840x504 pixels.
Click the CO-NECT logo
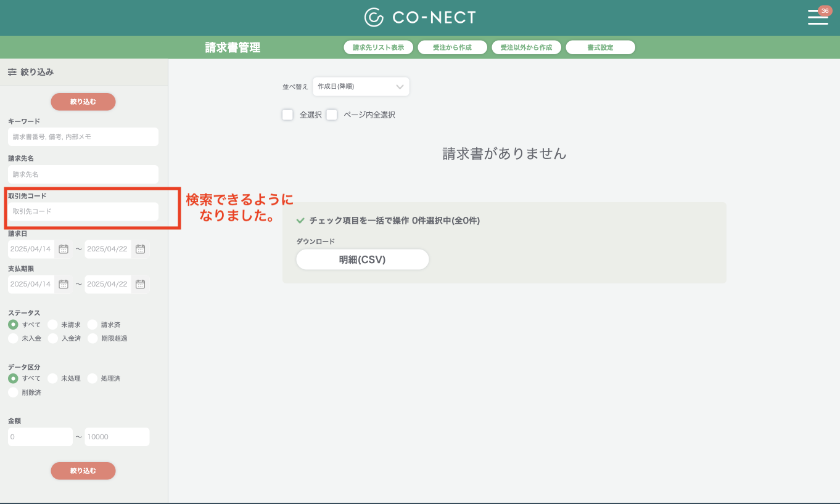point(420,17)
